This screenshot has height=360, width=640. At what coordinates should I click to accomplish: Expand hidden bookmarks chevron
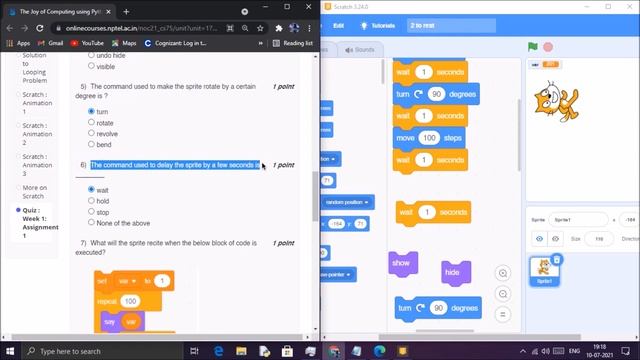260,43
